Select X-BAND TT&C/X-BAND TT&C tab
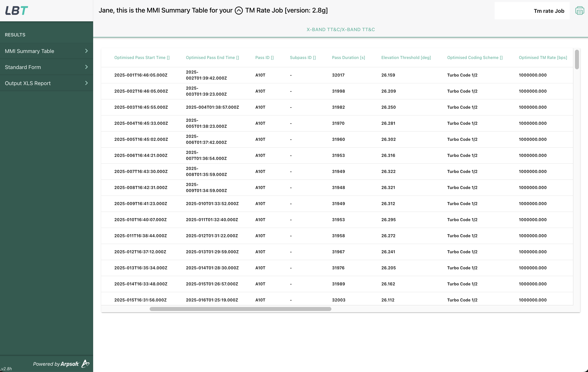Viewport: 588px width, 372px height. [340, 30]
